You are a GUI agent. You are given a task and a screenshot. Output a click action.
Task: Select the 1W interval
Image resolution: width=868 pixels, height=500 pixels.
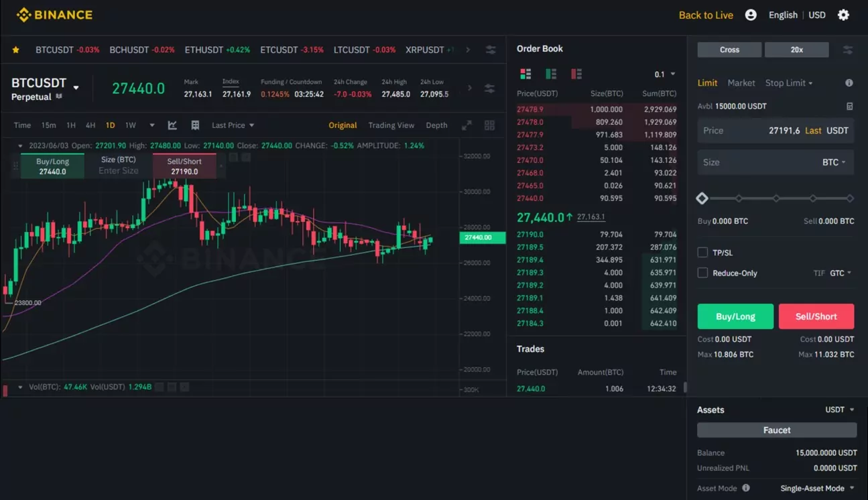[131, 125]
